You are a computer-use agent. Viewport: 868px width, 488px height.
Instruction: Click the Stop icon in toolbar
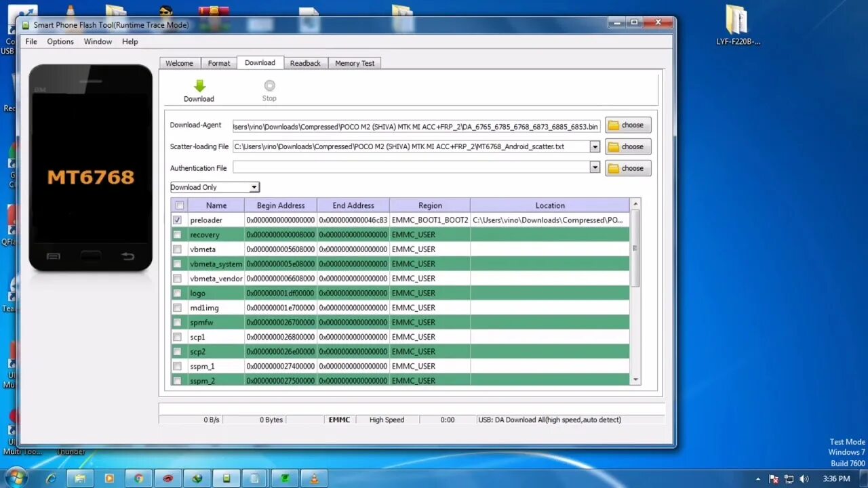(x=269, y=85)
